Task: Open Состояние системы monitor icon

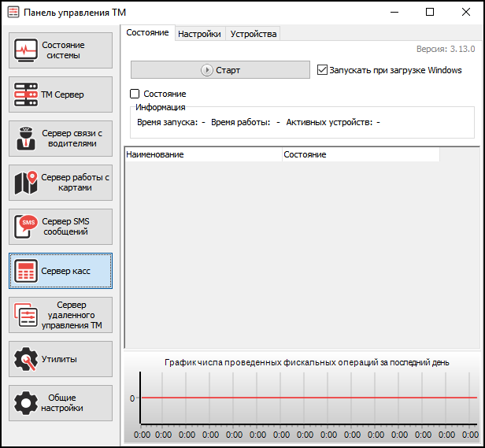Action: (26, 50)
